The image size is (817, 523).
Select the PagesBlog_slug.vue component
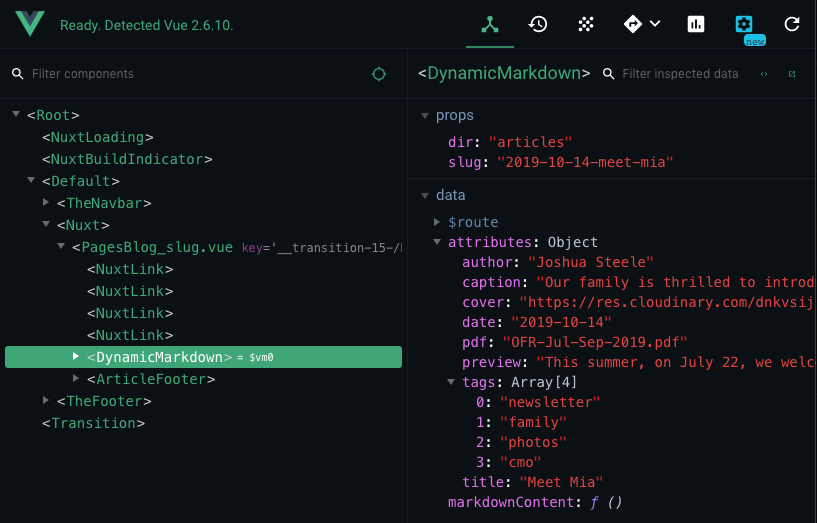click(x=152, y=247)
